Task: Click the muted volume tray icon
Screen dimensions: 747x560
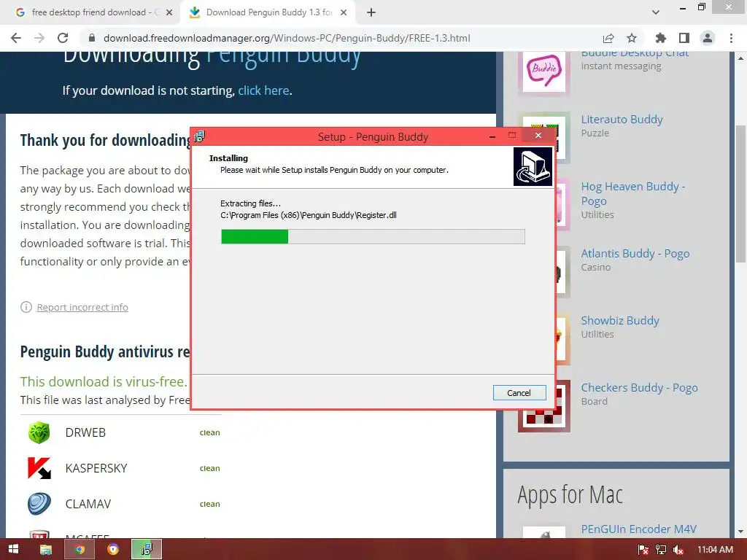Action: 678,550
